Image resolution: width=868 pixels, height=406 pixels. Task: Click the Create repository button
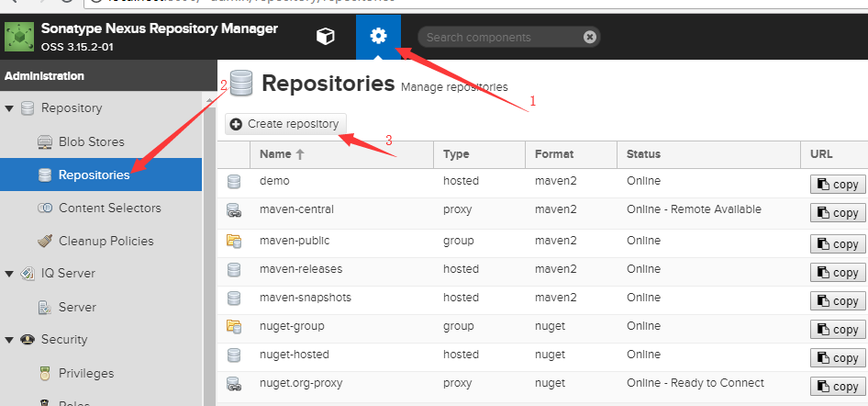coord(285,124)
